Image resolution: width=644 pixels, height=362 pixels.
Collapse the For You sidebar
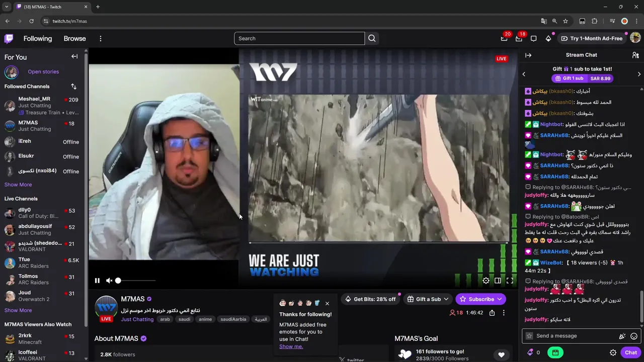pos(74,56)
